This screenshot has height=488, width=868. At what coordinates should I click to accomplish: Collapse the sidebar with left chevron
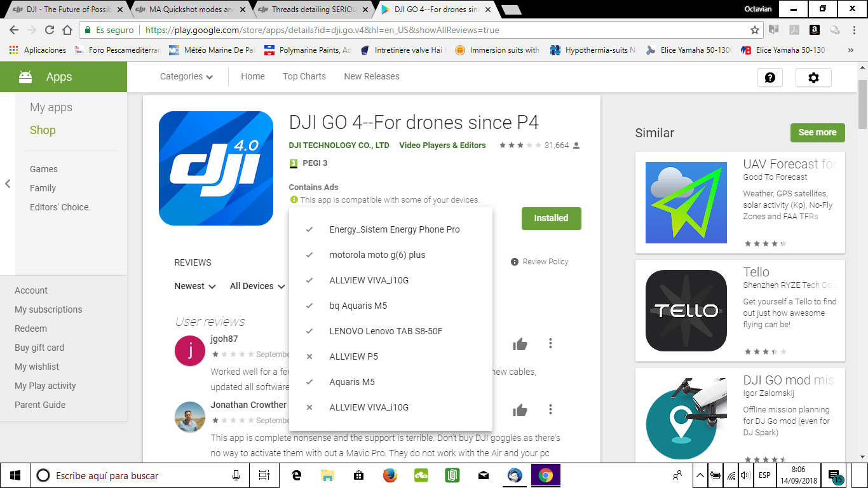point(8,184)
